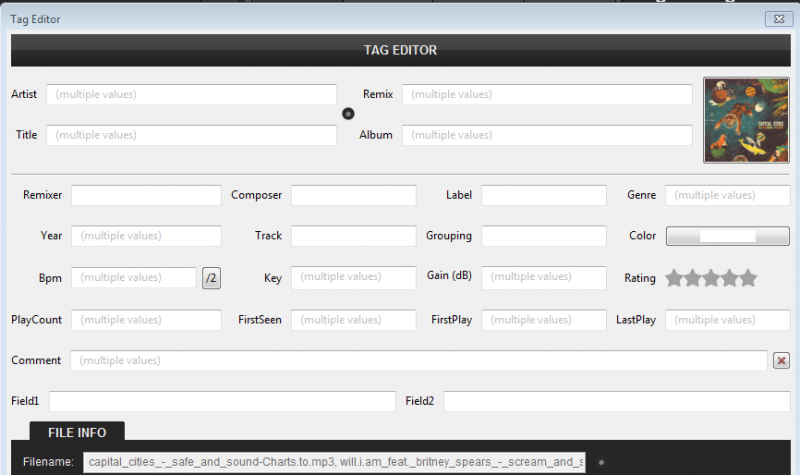The height and width of the screenshot is (475, 800).
Task: Set rating to the first star
Action: [x=674, y=278]
